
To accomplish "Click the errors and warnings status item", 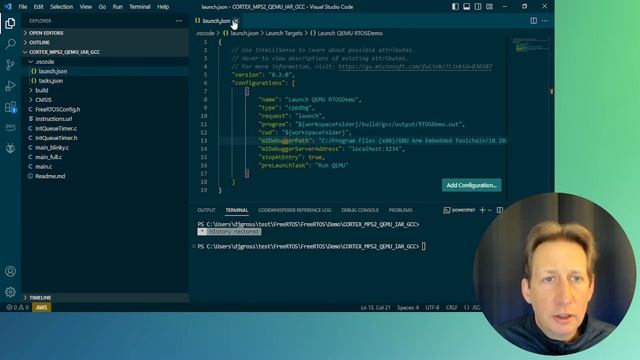I will click(18, 307).
